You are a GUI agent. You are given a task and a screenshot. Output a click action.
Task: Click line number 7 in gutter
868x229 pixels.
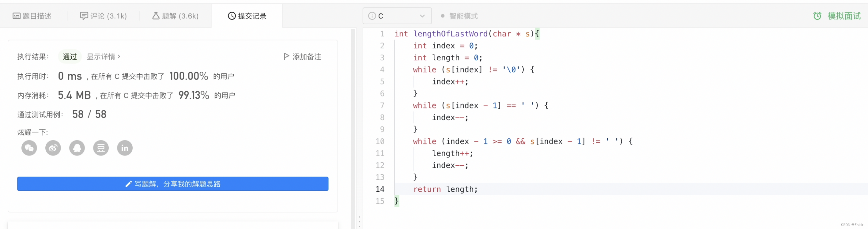(382, 106)
